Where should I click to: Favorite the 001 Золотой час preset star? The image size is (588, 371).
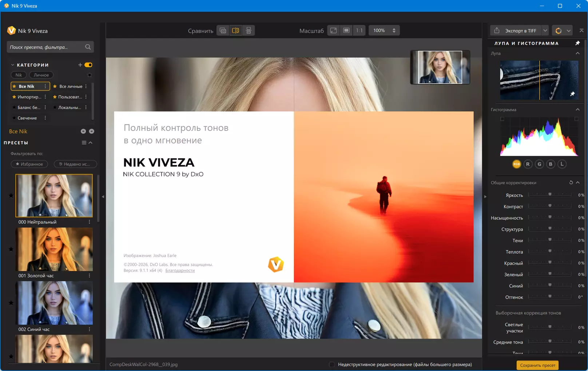11,249
